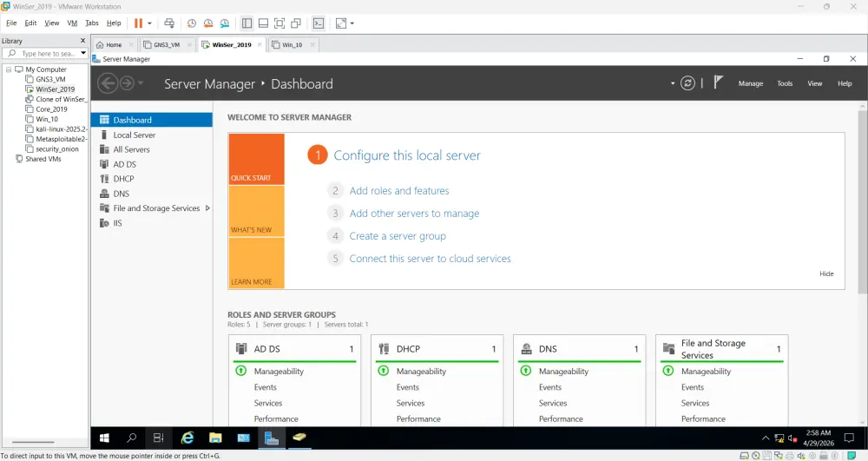Viewport: 868px width, 461px height.
Task: Open Windows Start button in guest taskbar
Action: coord(104,438)
